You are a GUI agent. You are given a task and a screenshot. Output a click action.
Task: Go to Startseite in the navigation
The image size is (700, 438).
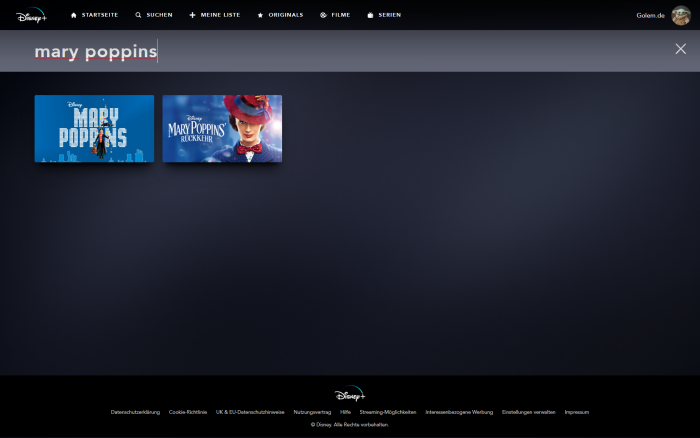click(94, 15)
